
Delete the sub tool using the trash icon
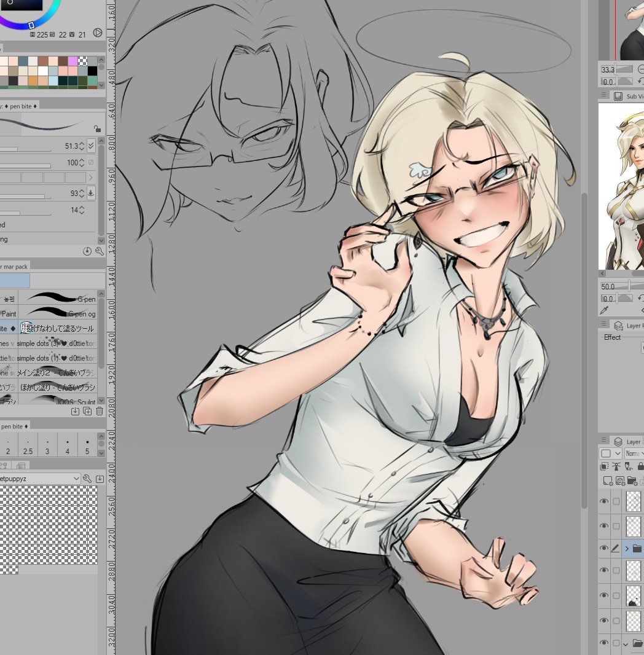(x=100, y=412)
